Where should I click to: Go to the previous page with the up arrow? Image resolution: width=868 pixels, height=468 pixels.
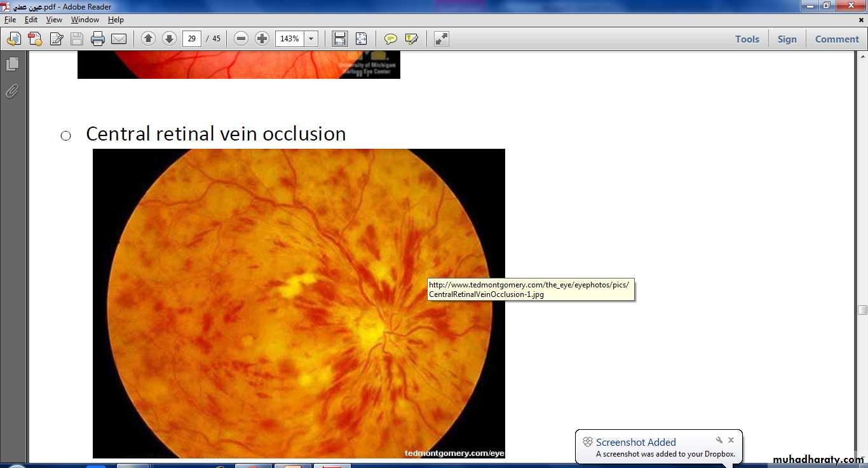pos(148,39)
